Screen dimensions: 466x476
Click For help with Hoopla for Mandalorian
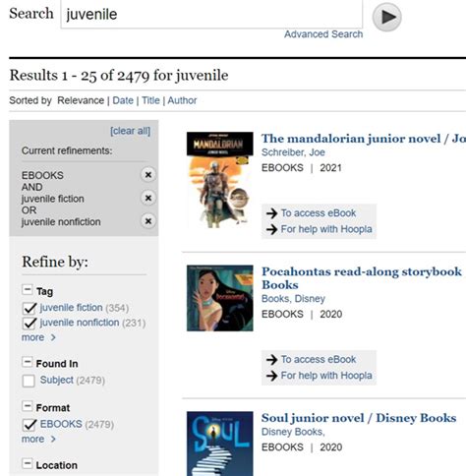coord(326,229)
